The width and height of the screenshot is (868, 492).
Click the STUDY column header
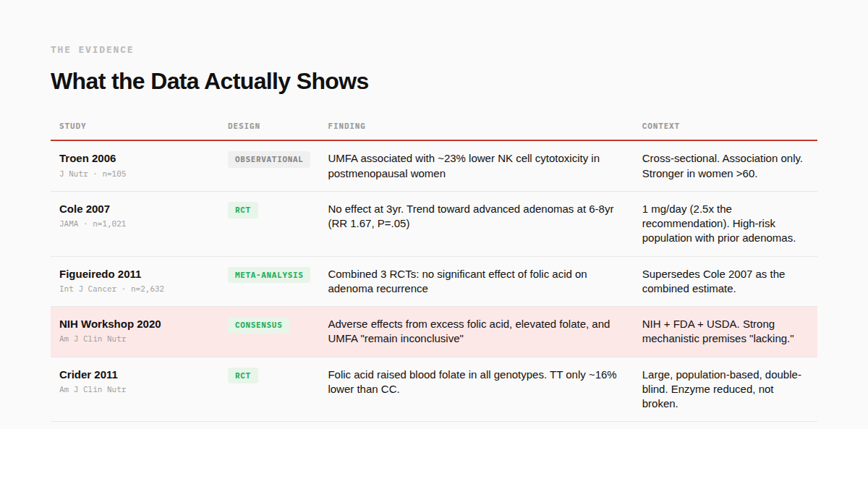[x=72, y=126]
